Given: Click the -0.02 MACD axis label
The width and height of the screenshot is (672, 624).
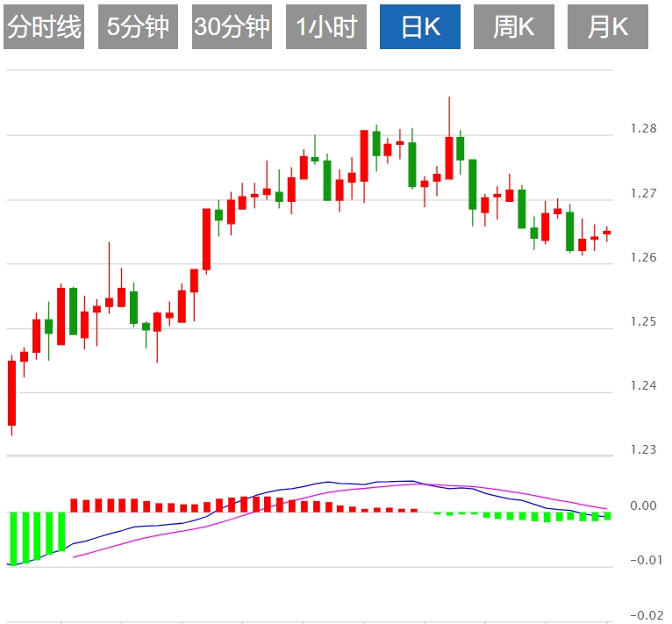Looking at the screenshot, I should point(647,615).
